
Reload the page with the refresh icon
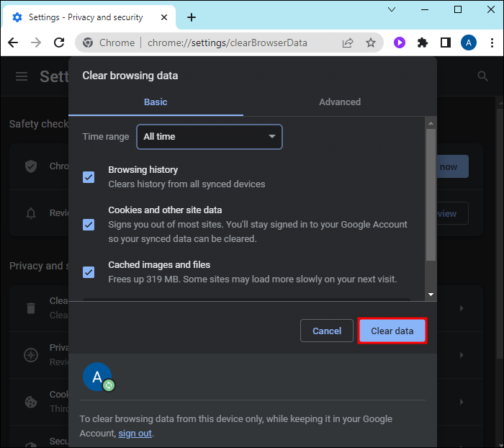[x=60, y=42]
